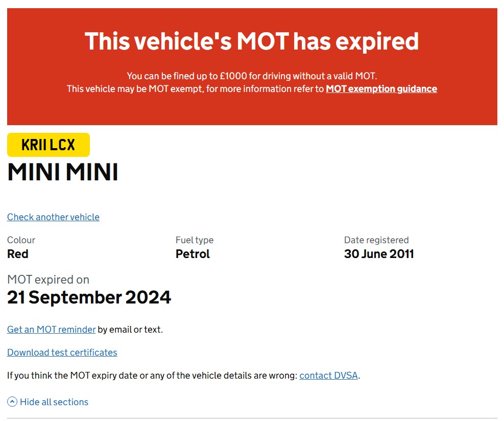Click the yellow KR11 LCX registration plate
Viewport: 504px width, 421px height.
pyautogui.click(x=49, y=145)
